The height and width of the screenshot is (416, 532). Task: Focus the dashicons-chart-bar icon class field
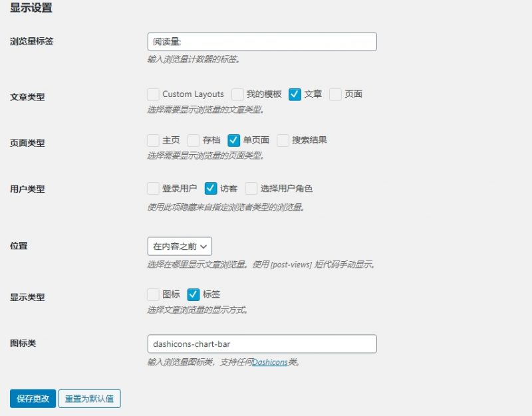(x=261, y=344)
